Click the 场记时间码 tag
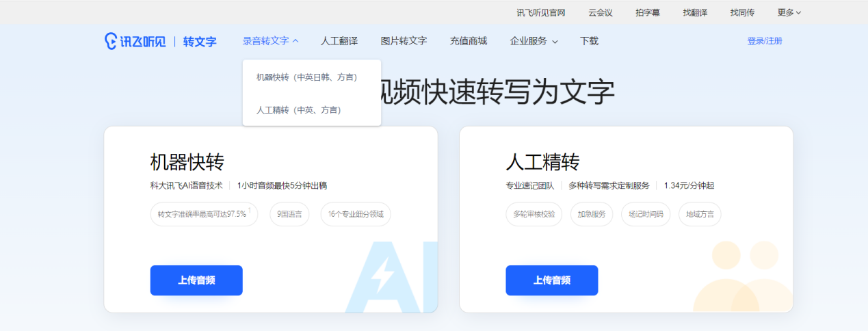The image size is (868, 331). coord(646,214)
